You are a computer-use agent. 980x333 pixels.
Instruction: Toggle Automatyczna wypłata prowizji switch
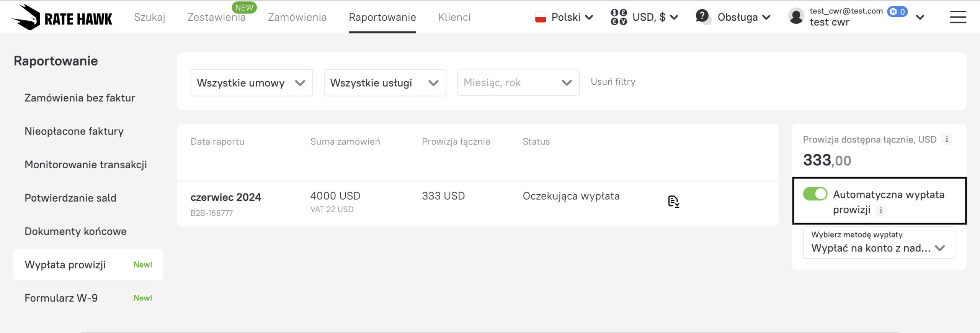coord(815,194)
